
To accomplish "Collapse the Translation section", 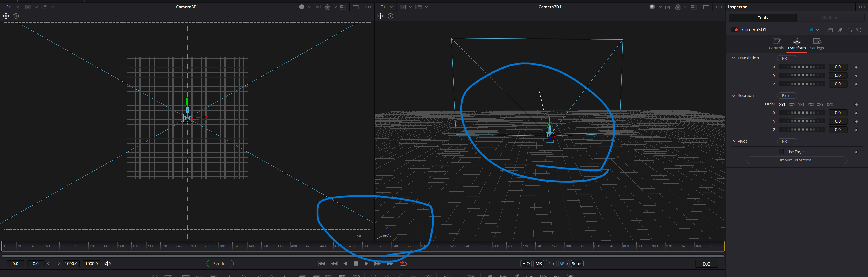I will coord(733,58).
